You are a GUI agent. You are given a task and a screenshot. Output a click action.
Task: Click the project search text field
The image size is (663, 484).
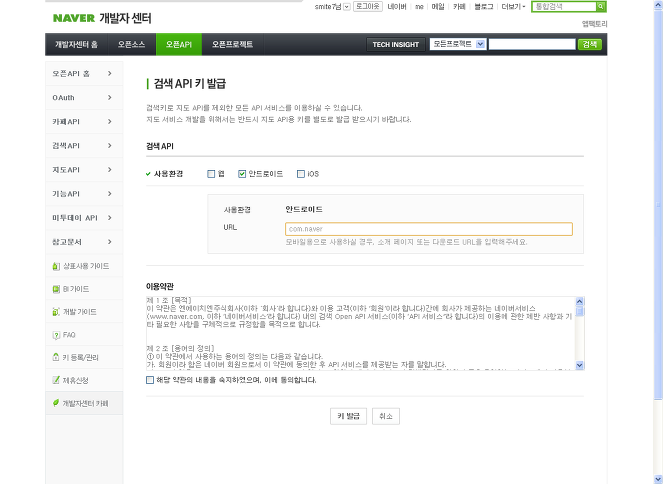(532, 44)
